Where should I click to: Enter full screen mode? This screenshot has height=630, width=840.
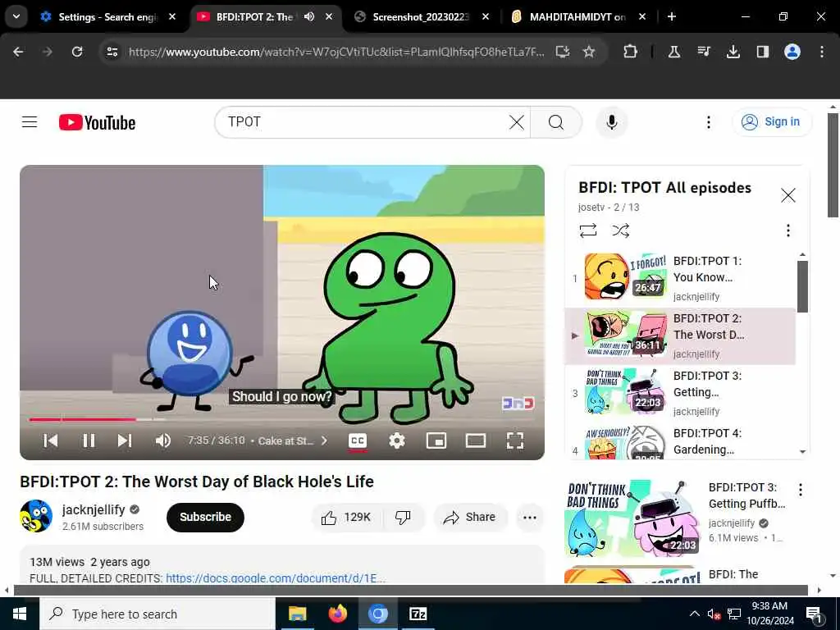[x=515, y=441]
